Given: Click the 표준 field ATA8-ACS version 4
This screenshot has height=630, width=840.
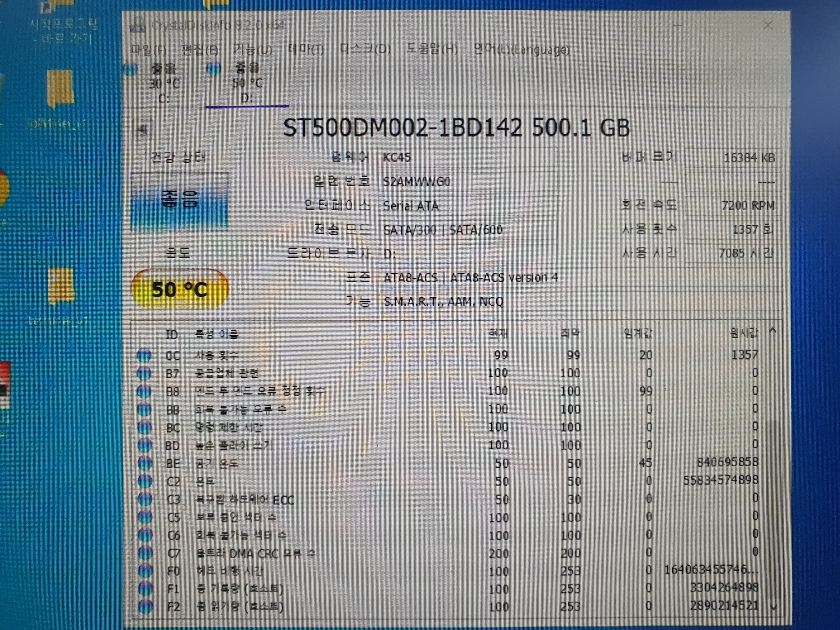Looking at the screenshot, I should 580,277.
